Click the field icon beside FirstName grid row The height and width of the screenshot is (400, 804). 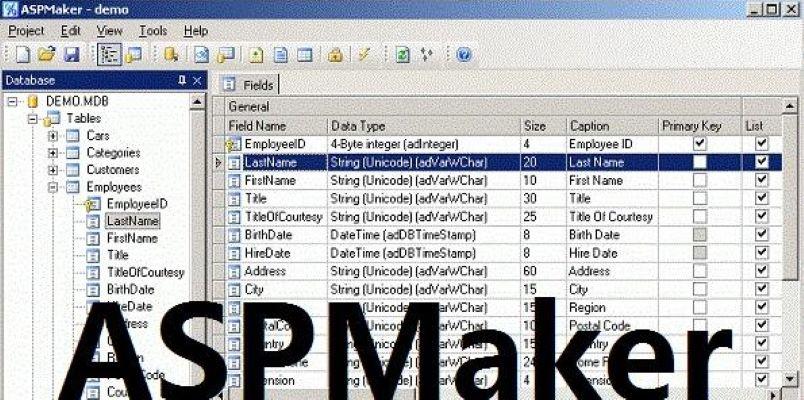tap(234, 181)
